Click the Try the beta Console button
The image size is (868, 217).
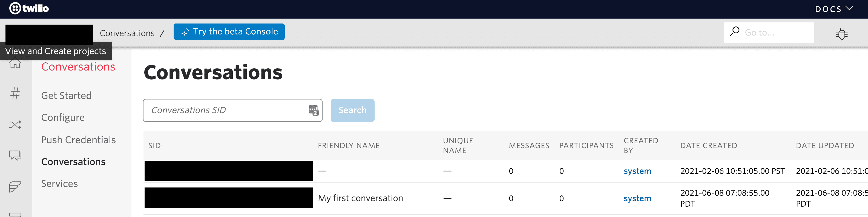tap(229, 32)
